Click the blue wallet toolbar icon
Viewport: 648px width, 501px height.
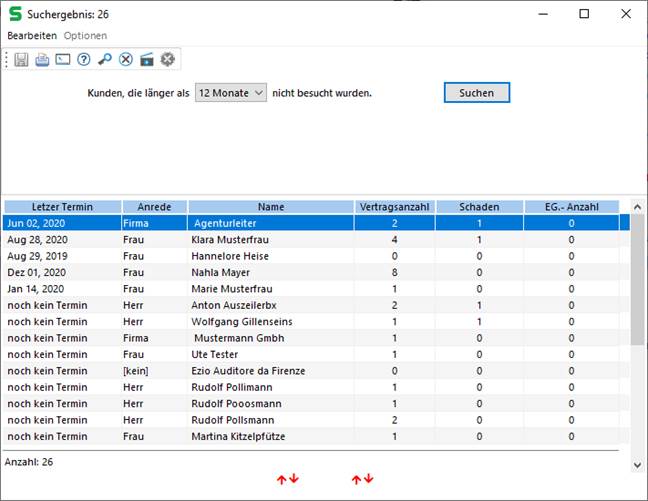click(x=147, y=60)
